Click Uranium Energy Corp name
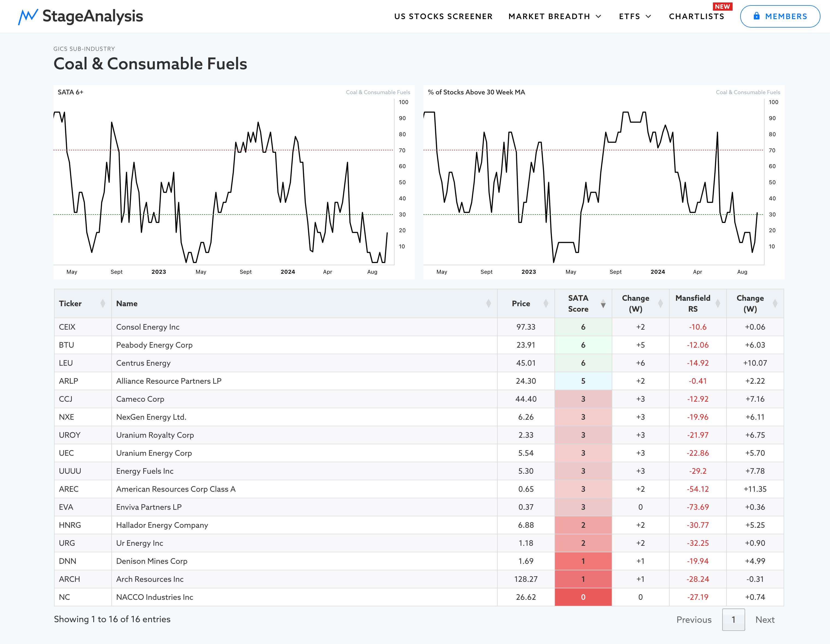This screenshot has height=644, width=830. 154,453
